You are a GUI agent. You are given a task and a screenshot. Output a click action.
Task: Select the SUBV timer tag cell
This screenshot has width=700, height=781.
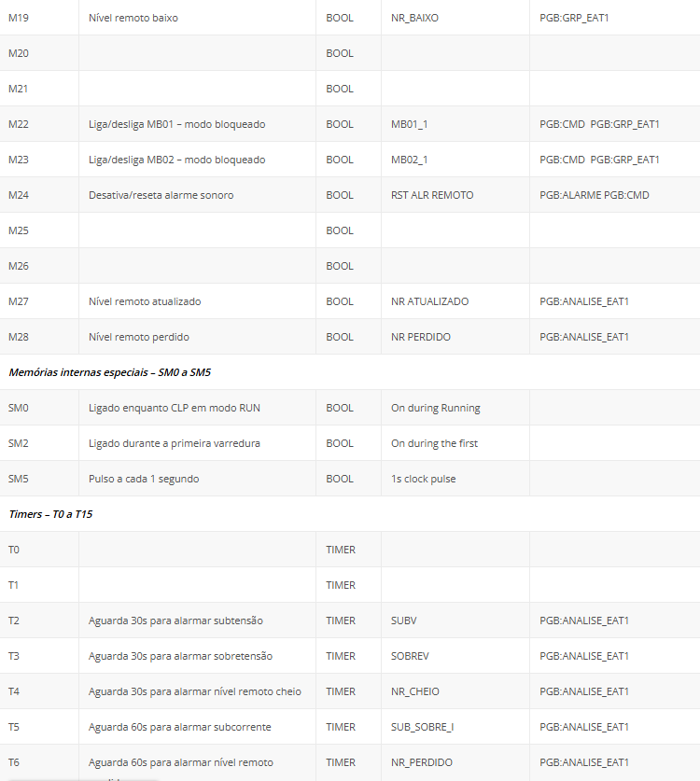[404, 621]
